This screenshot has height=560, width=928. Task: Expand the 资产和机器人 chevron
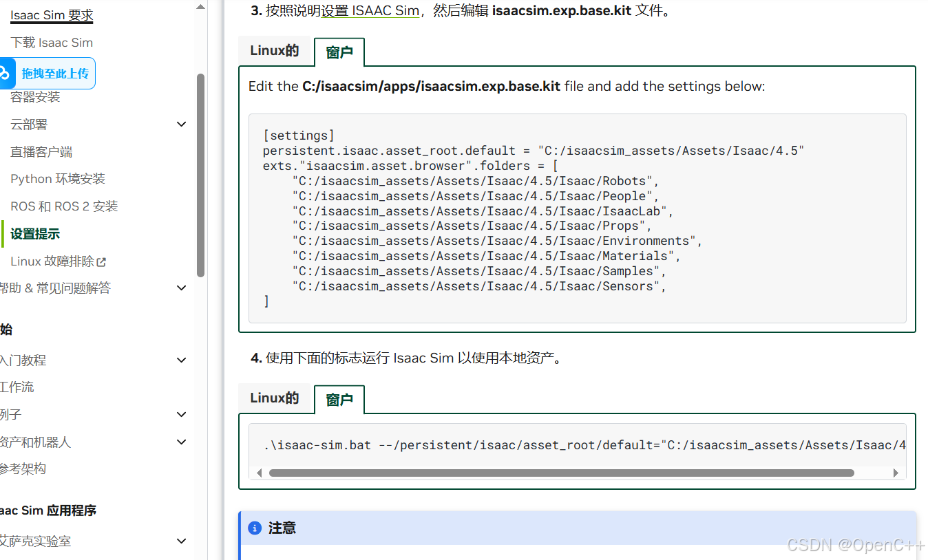182,442
